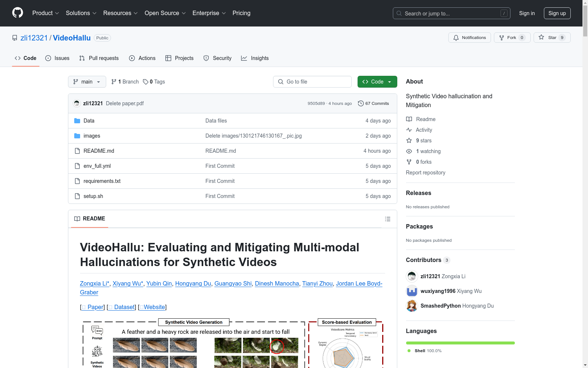The image size is (588, 368).
Task: Expand the Solutions menu
Action: tap(81, 13)
